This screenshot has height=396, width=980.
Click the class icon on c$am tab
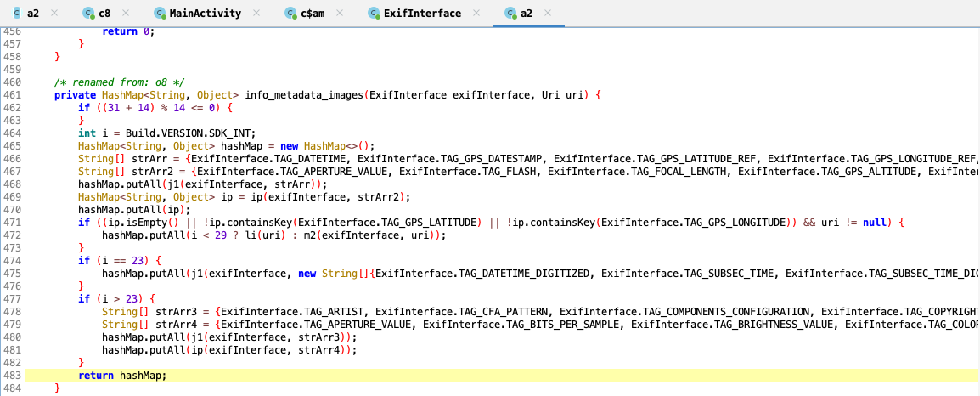tap(290, 13)
